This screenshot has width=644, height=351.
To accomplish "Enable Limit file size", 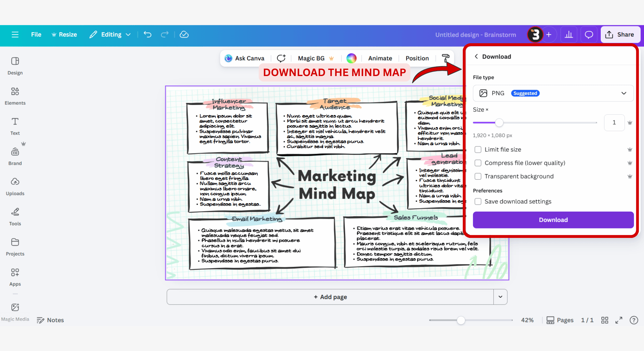I will click(x=478, y=149).
